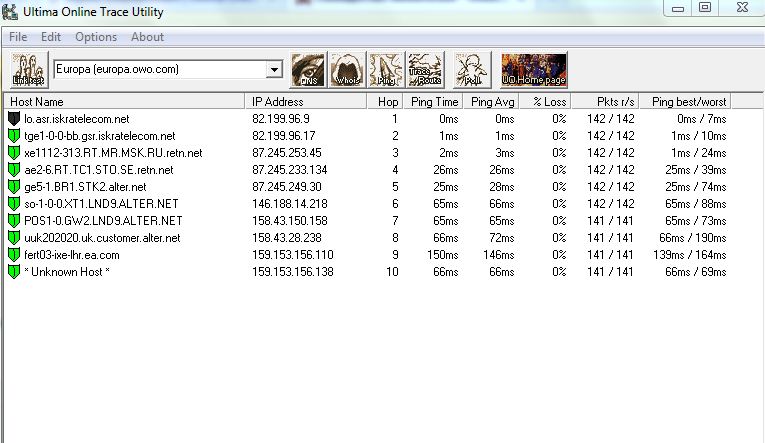Click the green shield beside ae2-6.RT.TC1.STO.SE.retn.net

tap(14, 170)
